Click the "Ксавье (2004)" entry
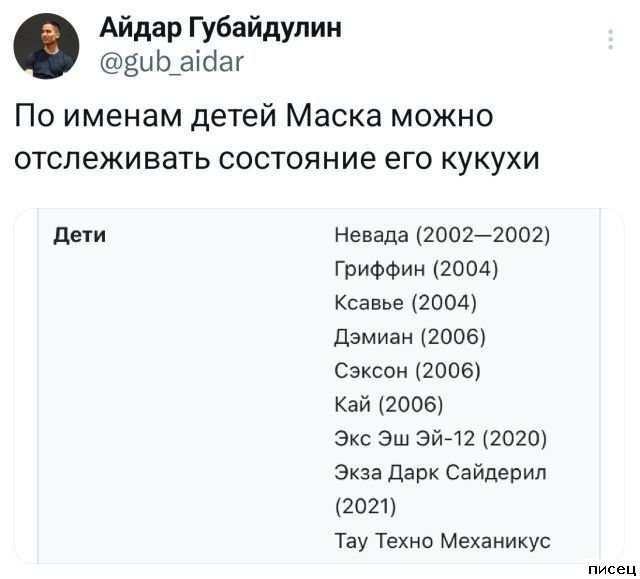Screen dimensions: 640x579 405,303
